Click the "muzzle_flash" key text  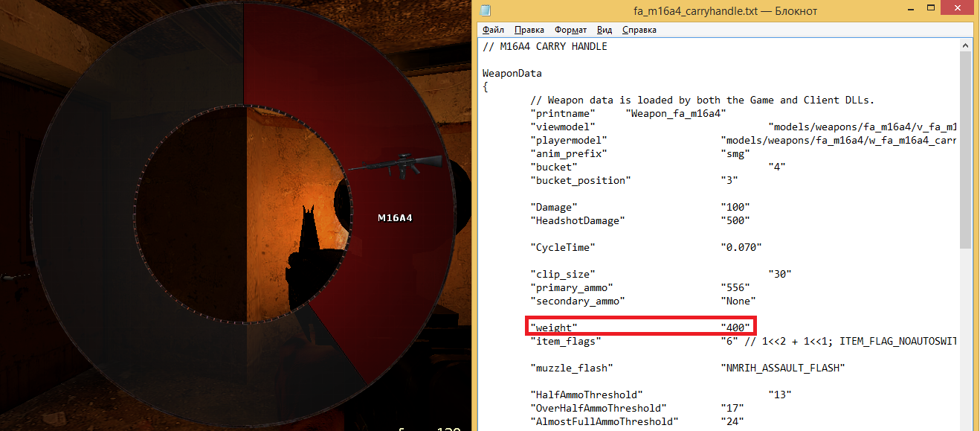click(x=572, y=368)
